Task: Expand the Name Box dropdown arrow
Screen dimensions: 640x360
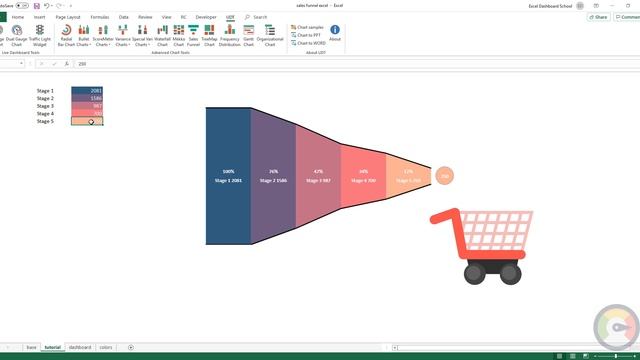Action: point(21,64)
